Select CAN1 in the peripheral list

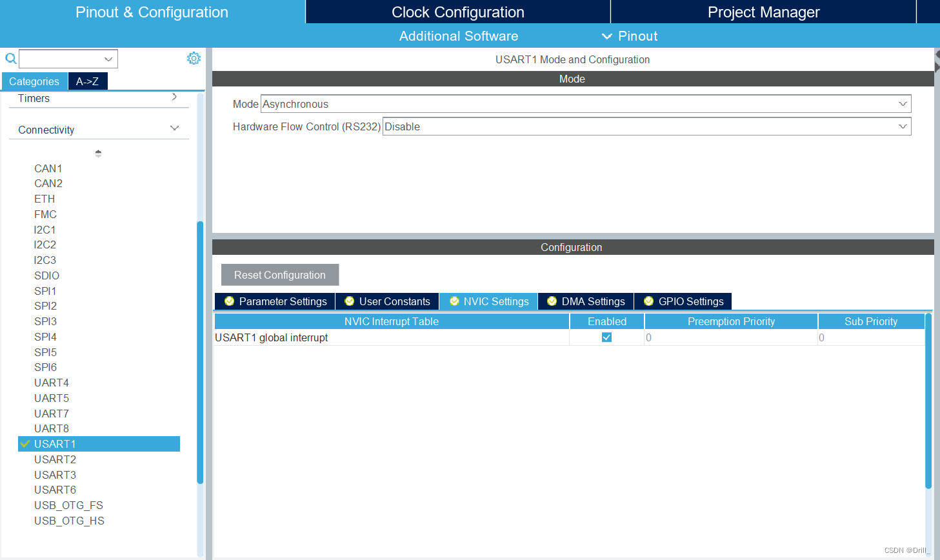tap(48, 168)
